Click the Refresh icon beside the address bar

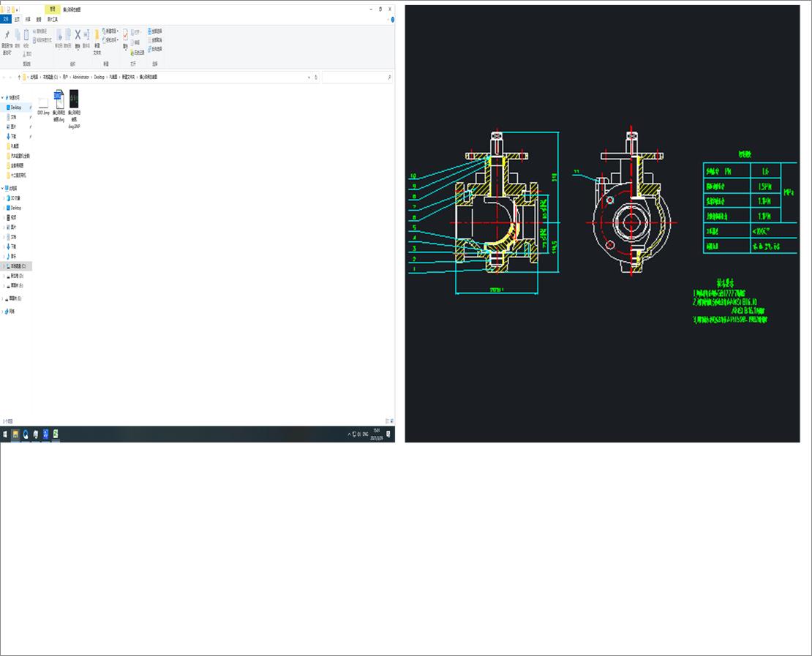coord(316,77)
